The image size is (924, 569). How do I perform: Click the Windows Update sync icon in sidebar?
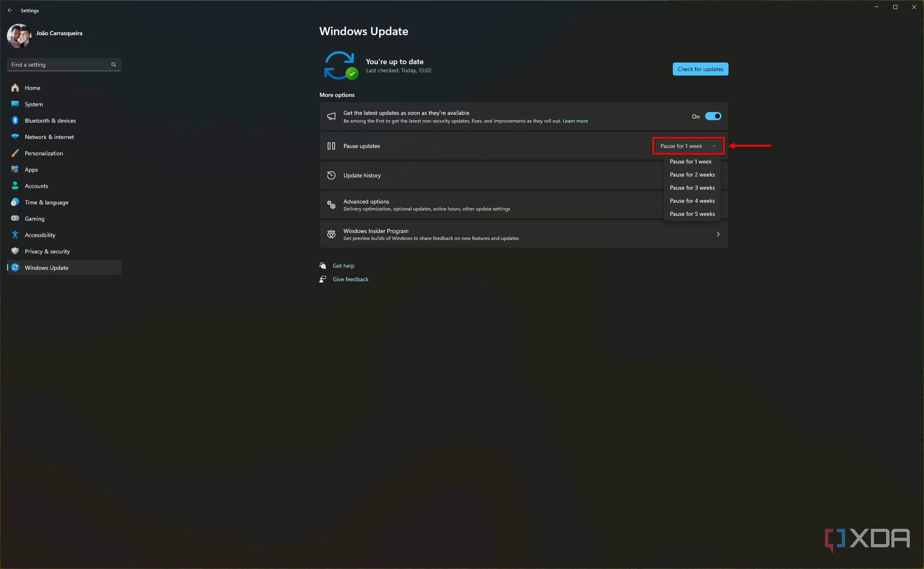pyautogui.click(x=15, y=267)
